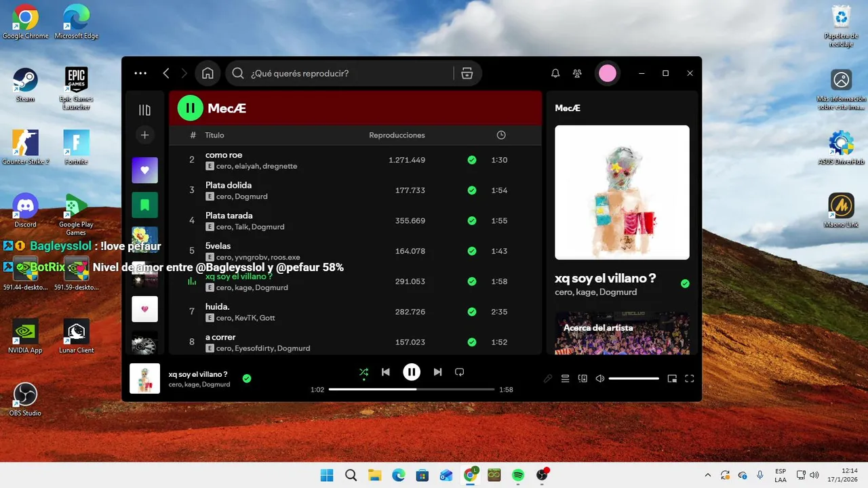Image resolution: width=868 pixels, height=488 pixels.
Task: Expand Your Library sidebar
Action: (x=144, y=110)
